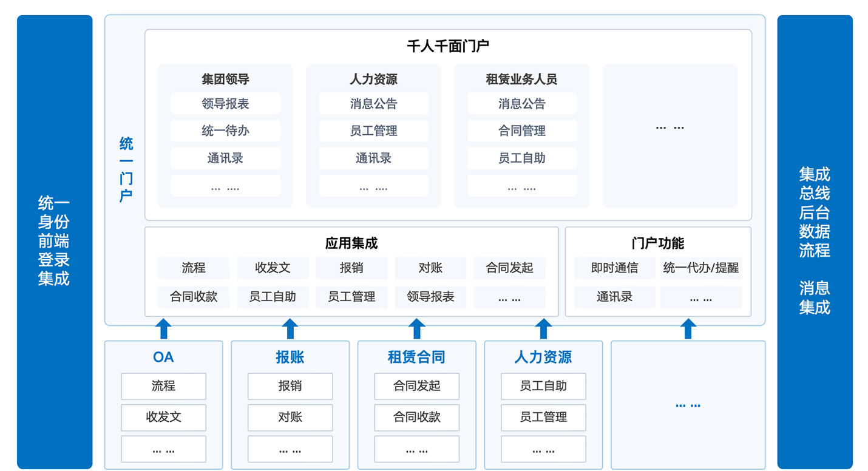Click the up arrow below the 门户功能 panel
Image resolution: width=868 pixels, height=471 pixels.
pyautogui.click(x=688, y=328)
